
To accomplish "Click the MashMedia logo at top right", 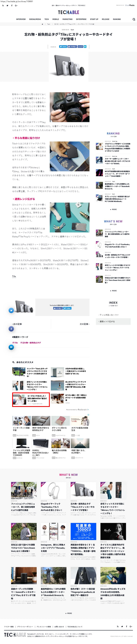I will coord(130,5).
